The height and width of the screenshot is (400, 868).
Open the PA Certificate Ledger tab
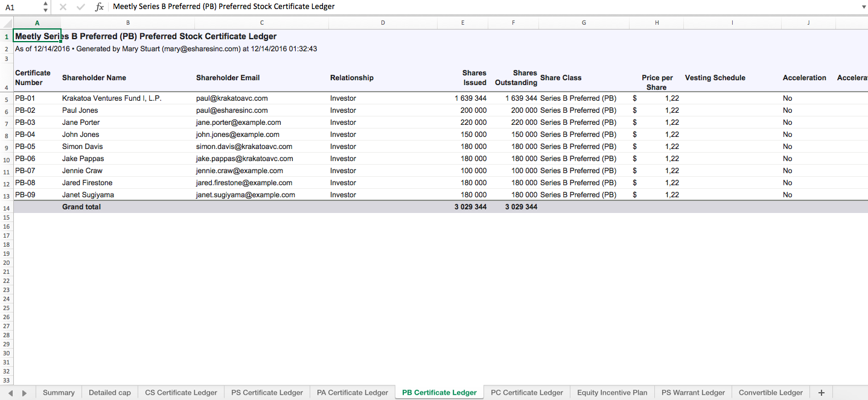coord(353,392)
